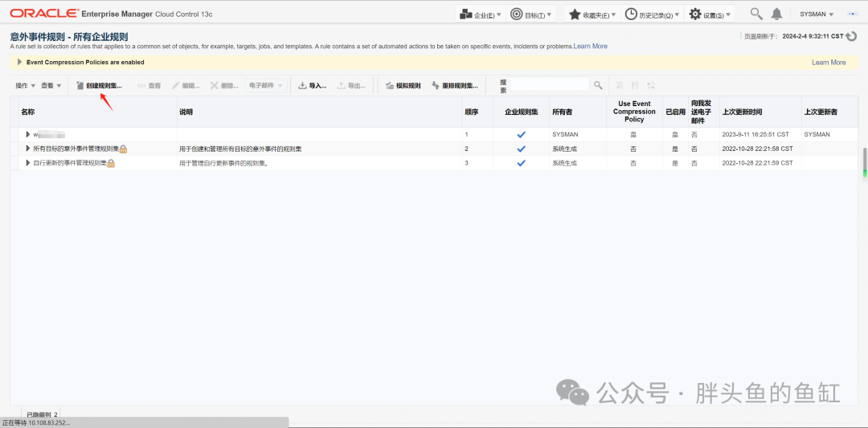
Task: Select the 上次更新者 column header
Action: click(829, 112)
